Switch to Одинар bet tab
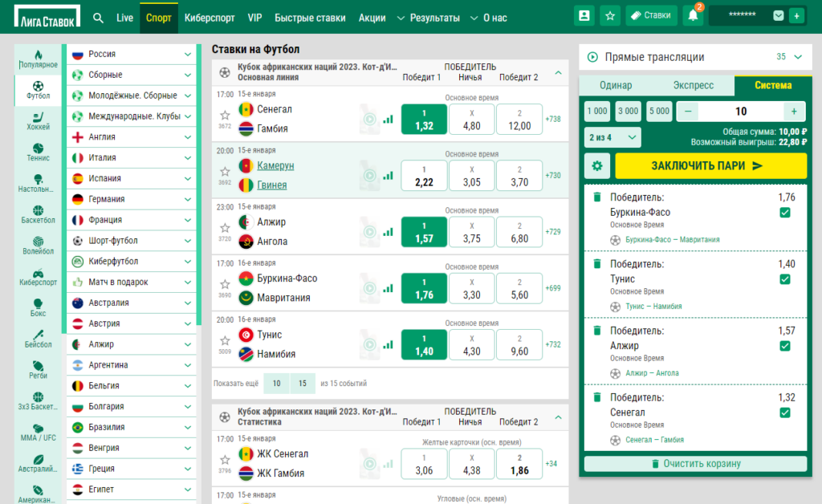The image size is (822, 504). click(x=616, y=85)
